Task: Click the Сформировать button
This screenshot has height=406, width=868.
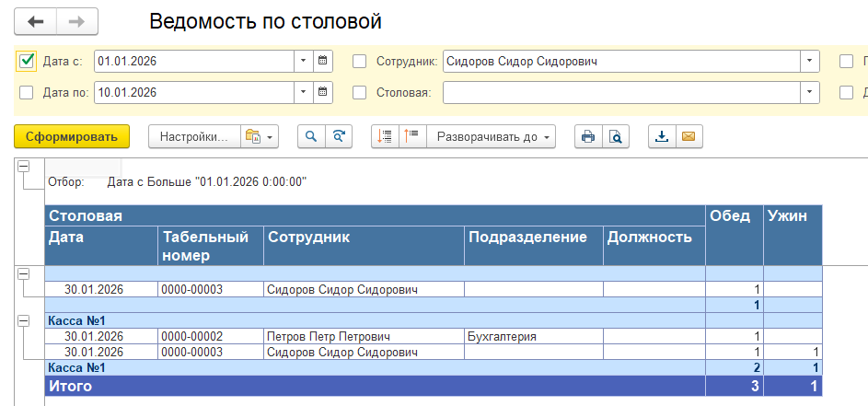Action: click(x=72, y=136)
